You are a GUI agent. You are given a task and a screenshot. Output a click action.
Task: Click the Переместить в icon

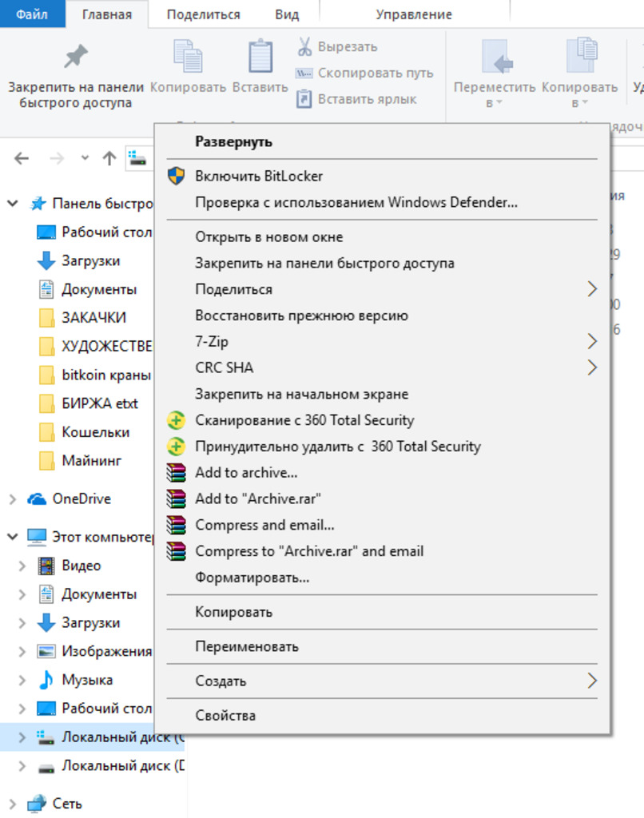click(x=497, y=56)
